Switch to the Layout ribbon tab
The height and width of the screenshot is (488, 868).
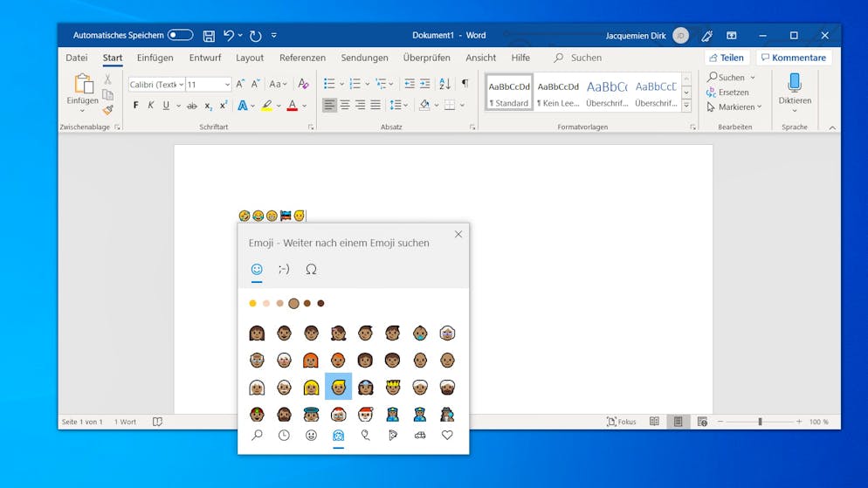[250, 58]
